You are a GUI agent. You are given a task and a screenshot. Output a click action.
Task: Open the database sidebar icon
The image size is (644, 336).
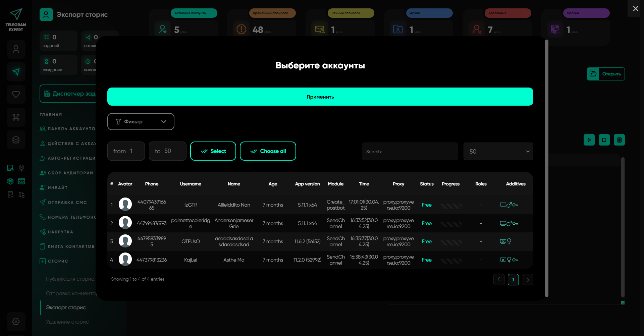point(16,140)
